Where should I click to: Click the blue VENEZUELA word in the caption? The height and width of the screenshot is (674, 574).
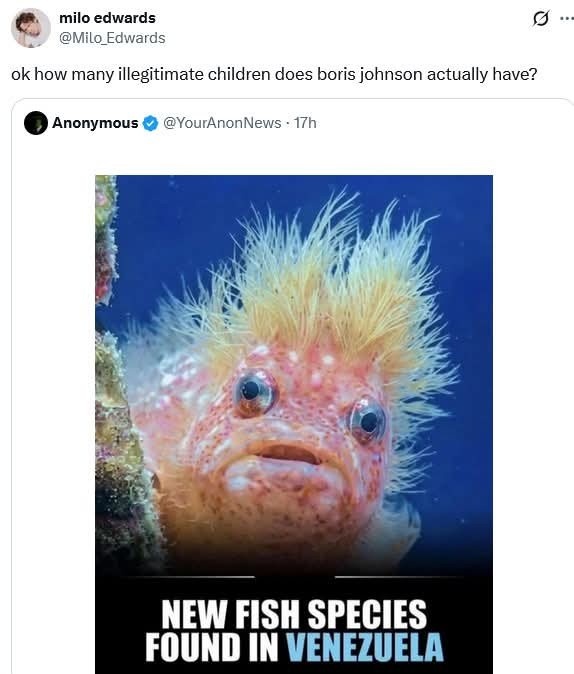click(365, 647)
